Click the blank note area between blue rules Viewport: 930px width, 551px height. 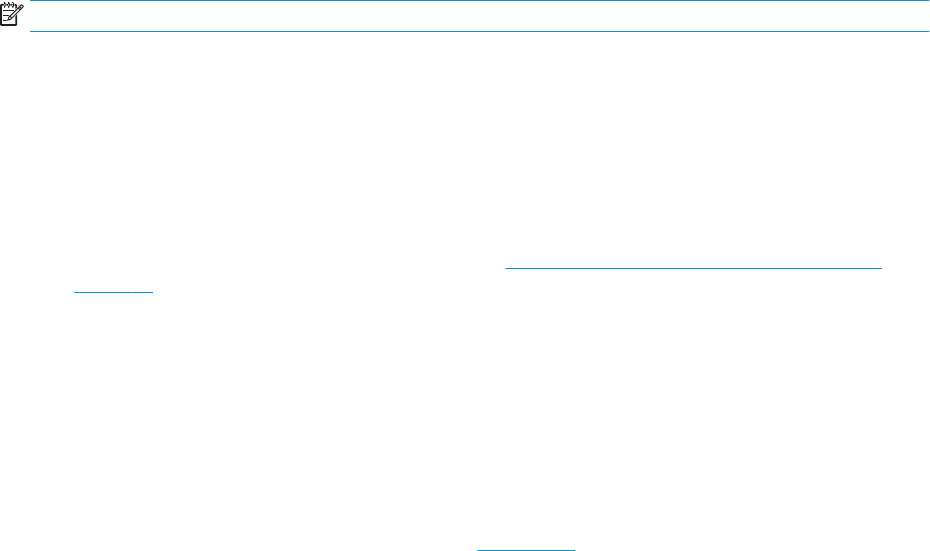click(x=479, y=16)
